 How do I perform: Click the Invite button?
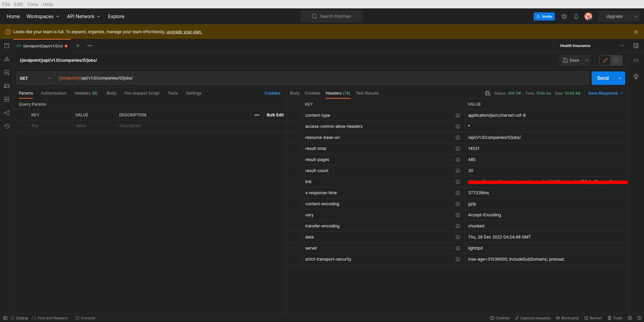(544, 16)
